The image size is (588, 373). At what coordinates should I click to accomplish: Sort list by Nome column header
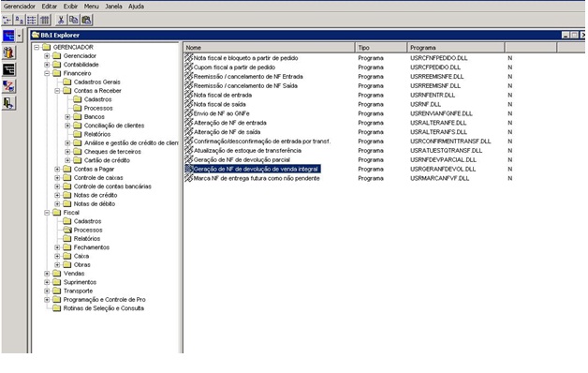[270, 48]
